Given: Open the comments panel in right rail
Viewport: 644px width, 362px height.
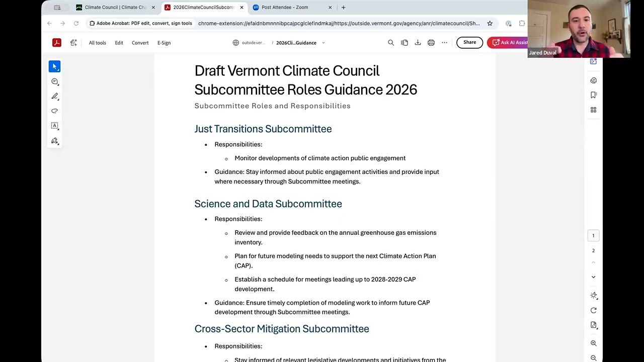Looking at the screenshot, I should pos(593,80).
